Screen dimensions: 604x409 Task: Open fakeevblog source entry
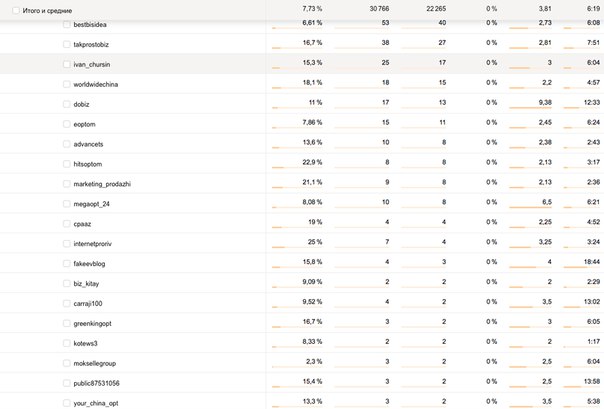[89, 264]
